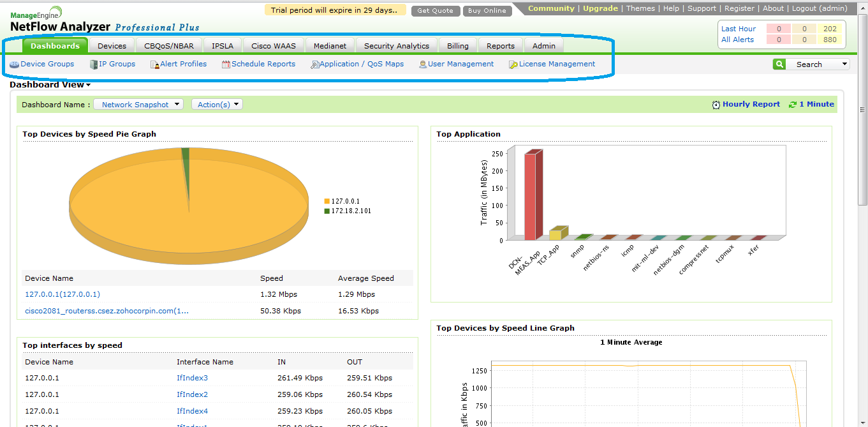Click the green search magnifier icon
The image size is (868, 427).
(x=779, y=64)
